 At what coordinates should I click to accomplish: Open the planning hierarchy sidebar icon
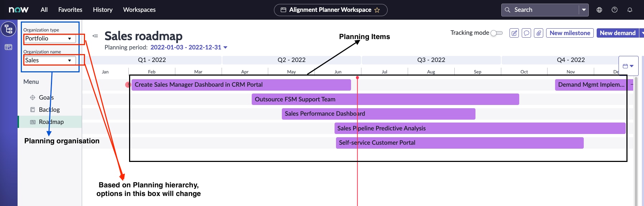(x=8, y=29)
